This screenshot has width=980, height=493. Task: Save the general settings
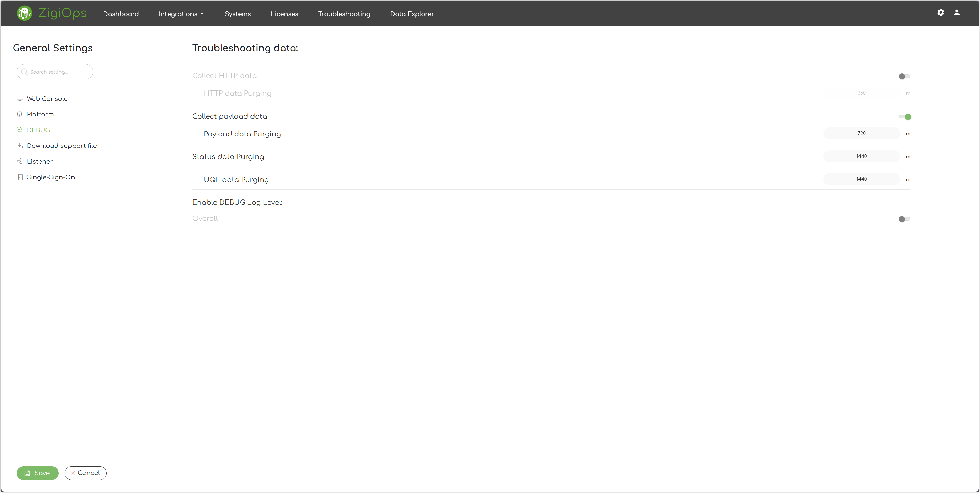coord(37,473)
